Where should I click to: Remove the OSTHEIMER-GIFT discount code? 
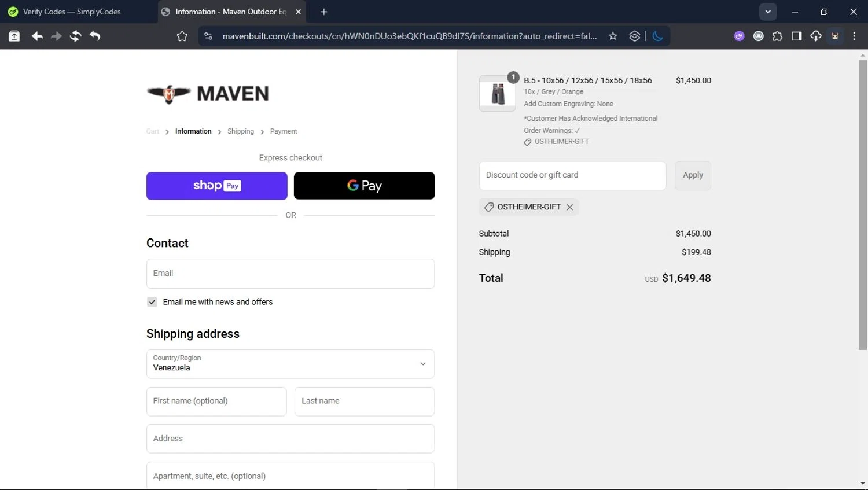coord(570,207)
